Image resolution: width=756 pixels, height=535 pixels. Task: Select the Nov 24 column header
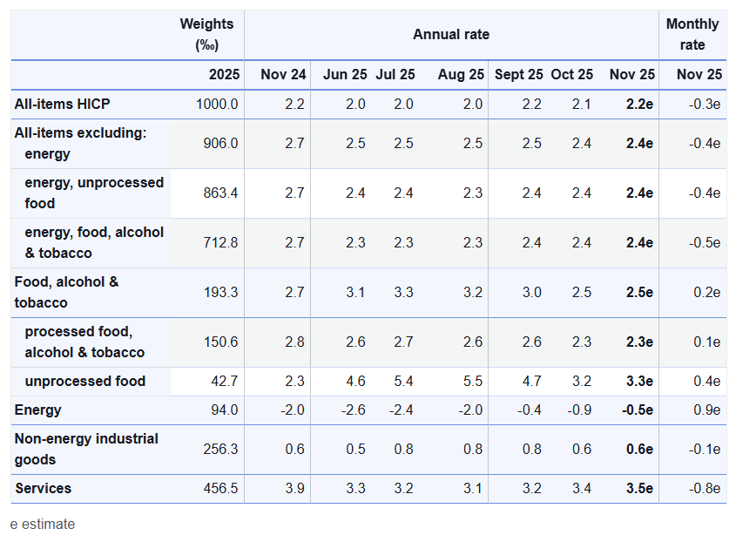(x=283, y=75)
